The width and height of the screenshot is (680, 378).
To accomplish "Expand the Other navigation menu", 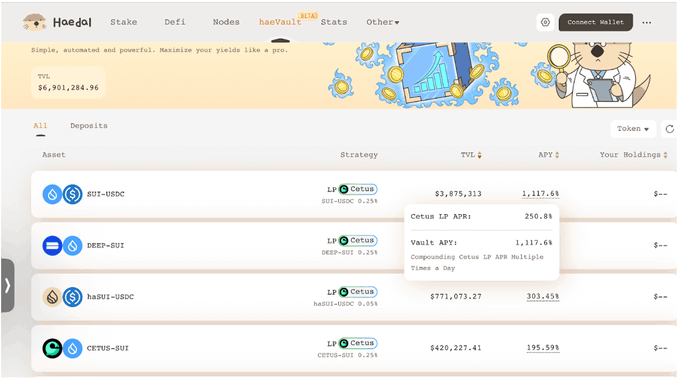I will click(x=382, y=22).
